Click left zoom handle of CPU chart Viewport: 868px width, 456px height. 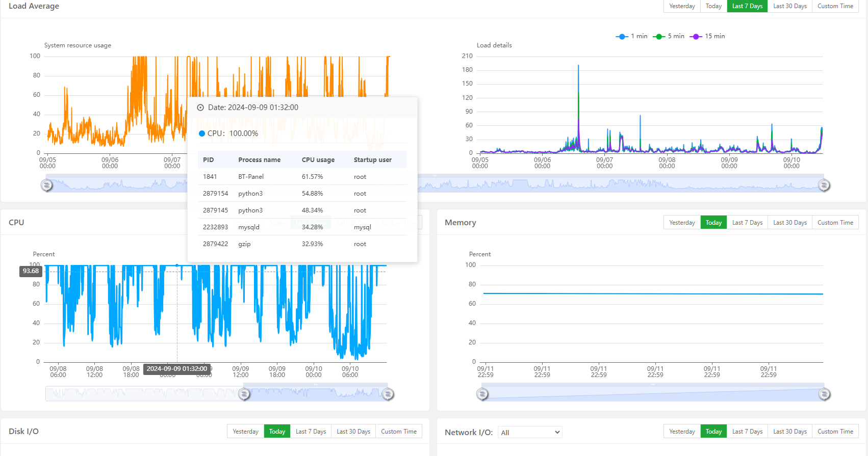tap(244, 394)
